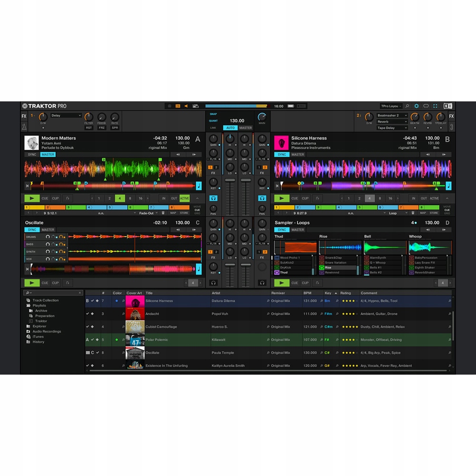Click the CUE button on Deck A
Image resolution: width=476 pixels, height=476 pixels.
pos(45,198)
